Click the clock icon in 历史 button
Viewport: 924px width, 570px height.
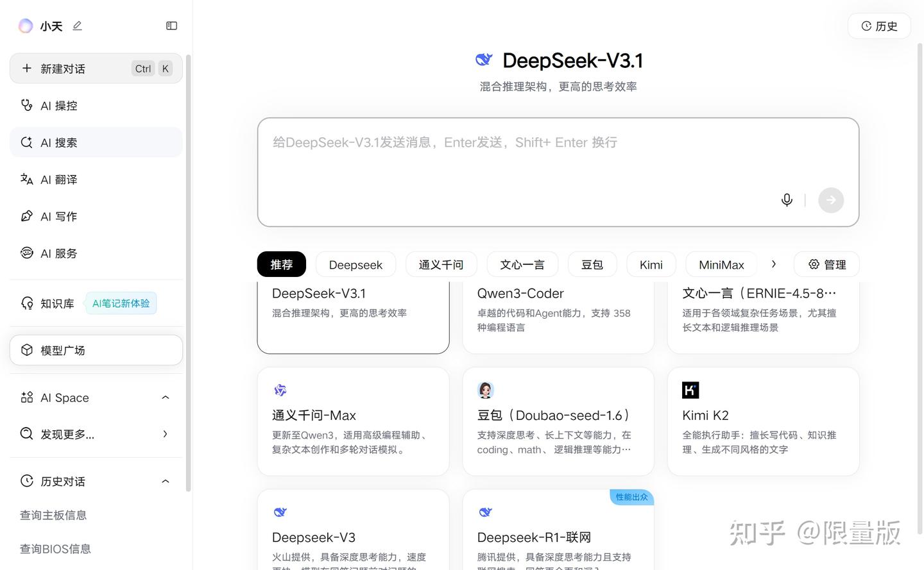tap(866, 26)
